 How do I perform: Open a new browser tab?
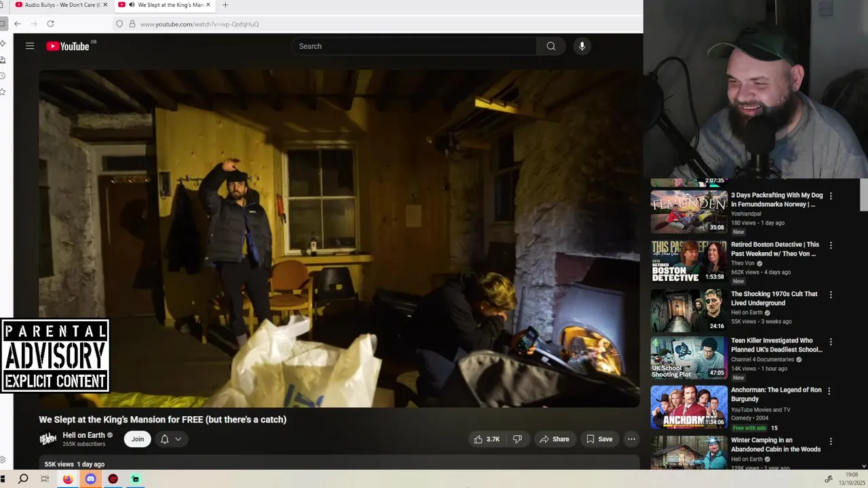click(x=225, y=5)
